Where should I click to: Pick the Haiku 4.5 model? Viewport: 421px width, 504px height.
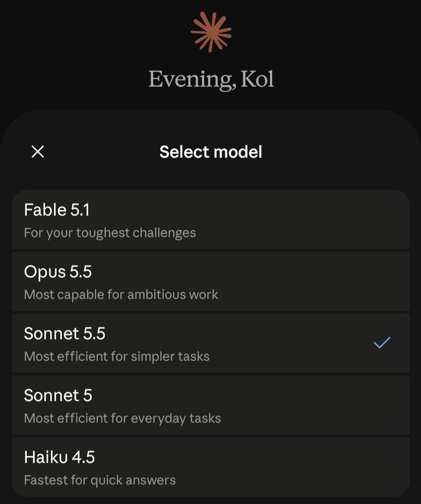click(x=211, y=467)
